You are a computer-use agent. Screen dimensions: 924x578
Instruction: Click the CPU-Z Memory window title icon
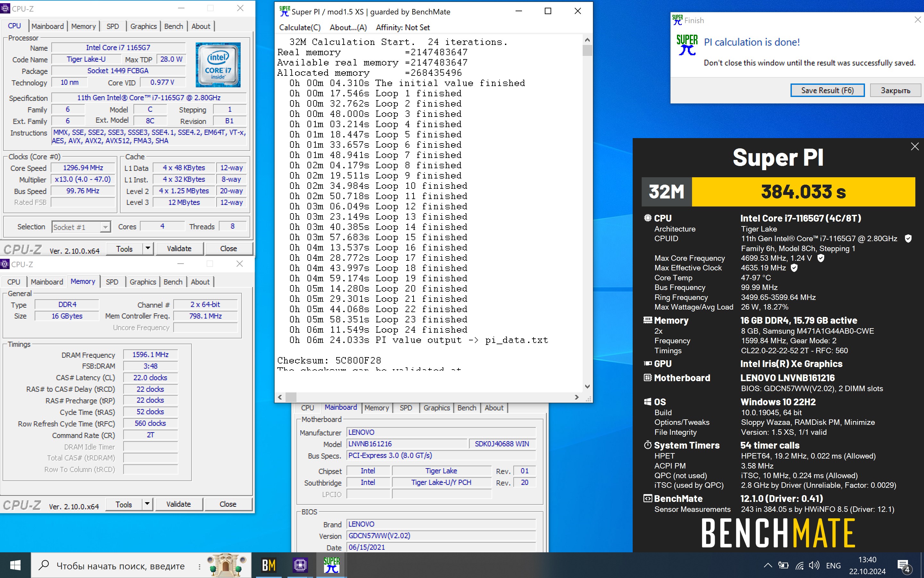4,264
